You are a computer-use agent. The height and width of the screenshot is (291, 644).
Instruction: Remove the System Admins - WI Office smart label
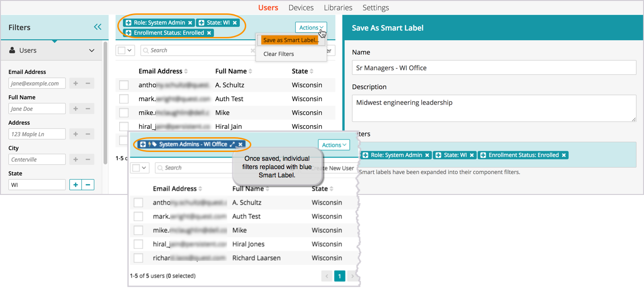pos(241,145)
